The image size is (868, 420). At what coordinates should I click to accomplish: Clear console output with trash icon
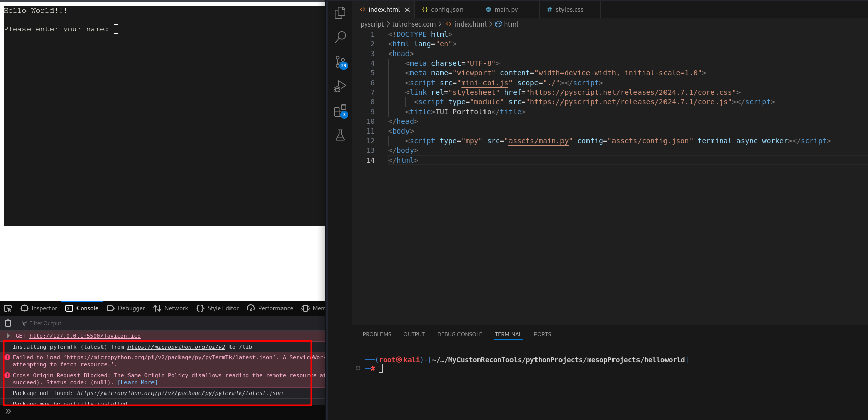[x=8, y=323]
